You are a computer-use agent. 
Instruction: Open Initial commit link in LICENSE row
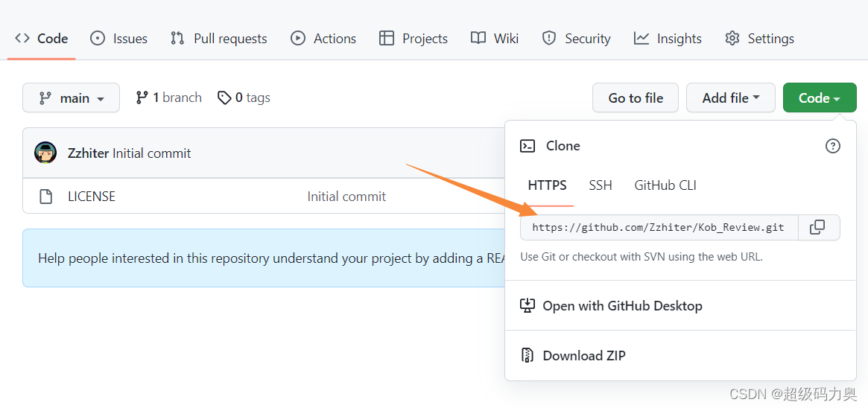coord(346,197)
